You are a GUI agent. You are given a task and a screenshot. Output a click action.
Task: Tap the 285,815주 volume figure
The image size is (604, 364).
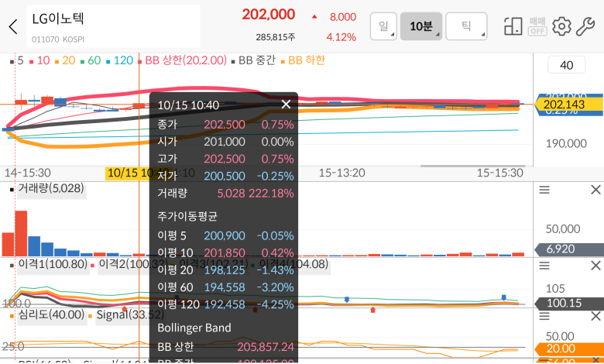tap(276, 37)
